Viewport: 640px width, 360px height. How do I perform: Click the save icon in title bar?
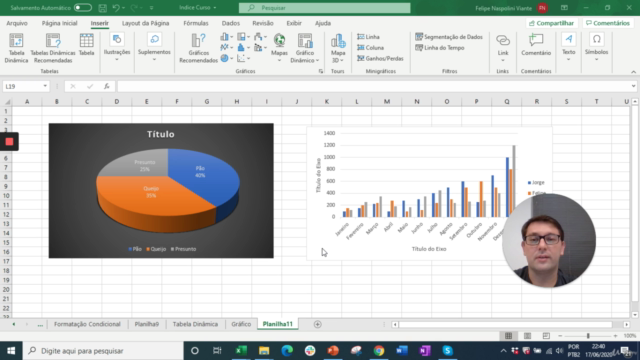point(102,8)
